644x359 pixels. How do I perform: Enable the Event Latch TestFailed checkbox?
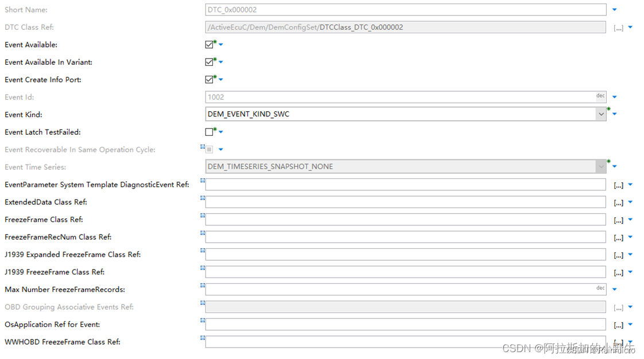click(x=208, y=131)
